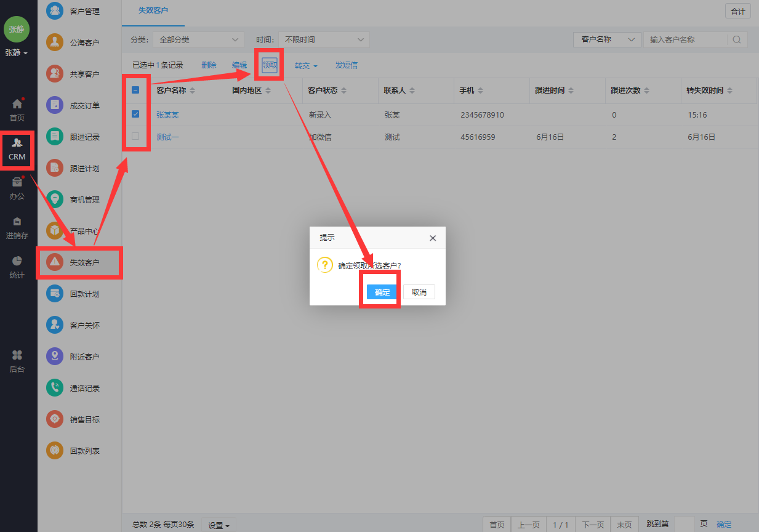
Task: Check the 测试一 row checkbox
Action: click(x=135, y=137)
